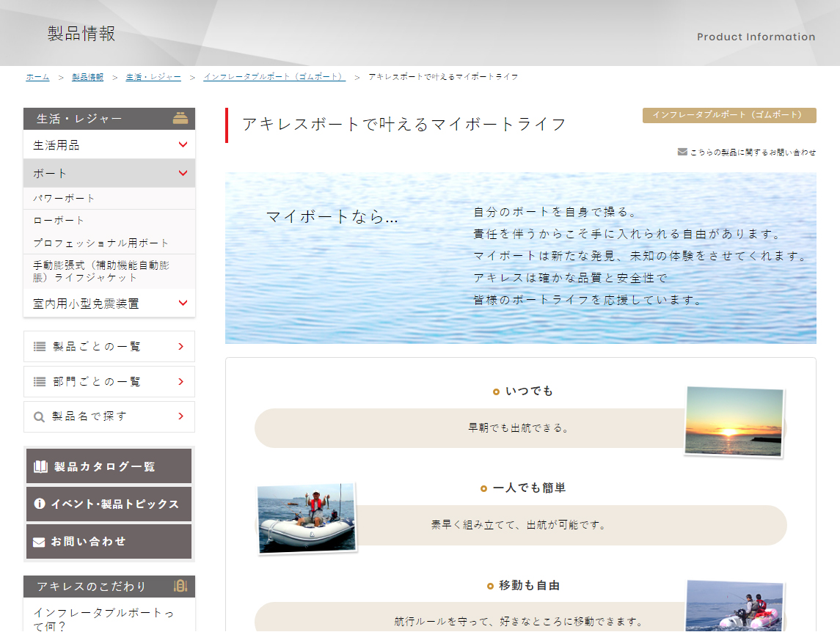Go to 製品情報 breadcrumb link

click(88, 77)
